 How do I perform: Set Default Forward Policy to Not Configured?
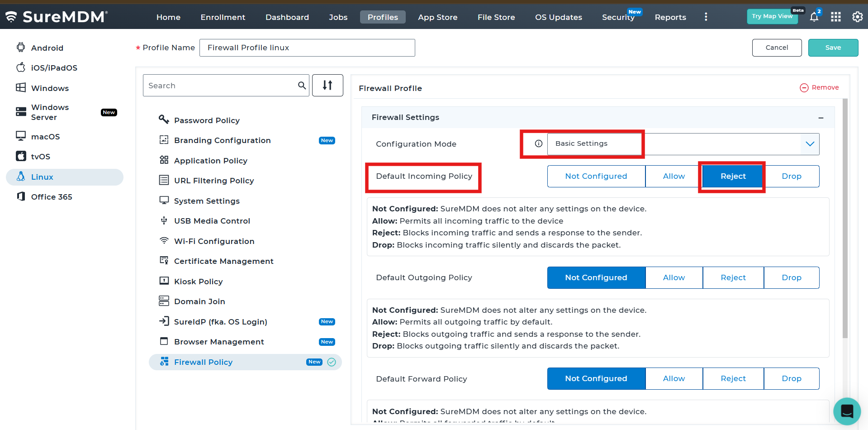(596, 378)
